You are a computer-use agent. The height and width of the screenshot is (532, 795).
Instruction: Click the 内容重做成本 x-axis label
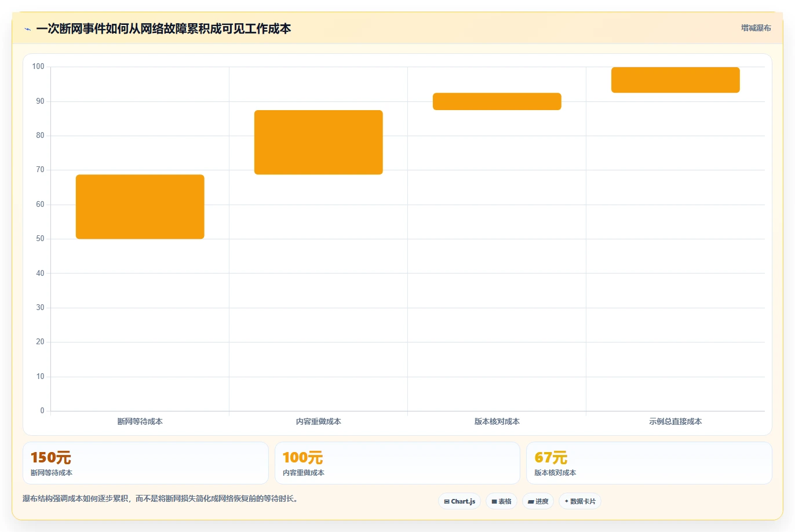click(319, 421)
